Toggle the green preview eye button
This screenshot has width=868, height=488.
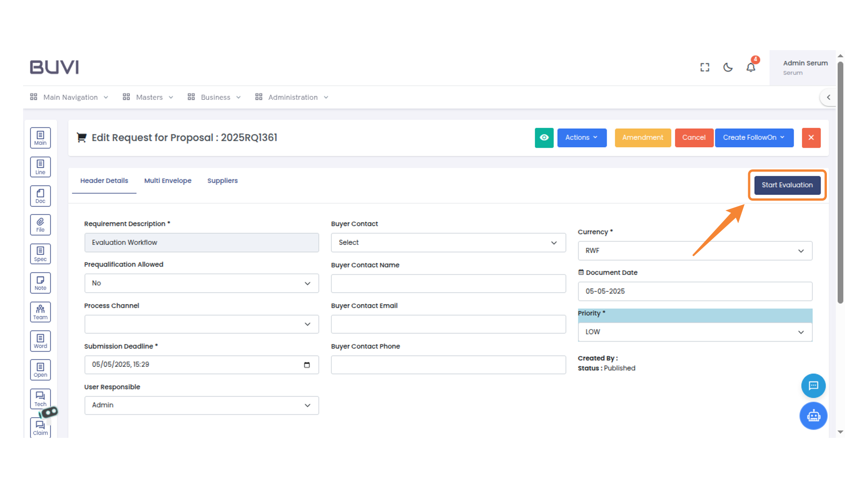click(544, 138)
